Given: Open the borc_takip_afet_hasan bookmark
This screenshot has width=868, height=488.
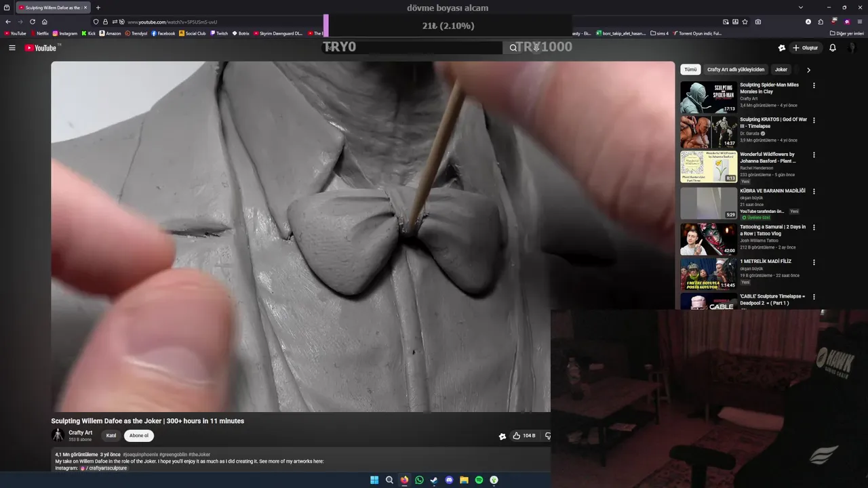Looking at the screenshot, I should 620,33.
